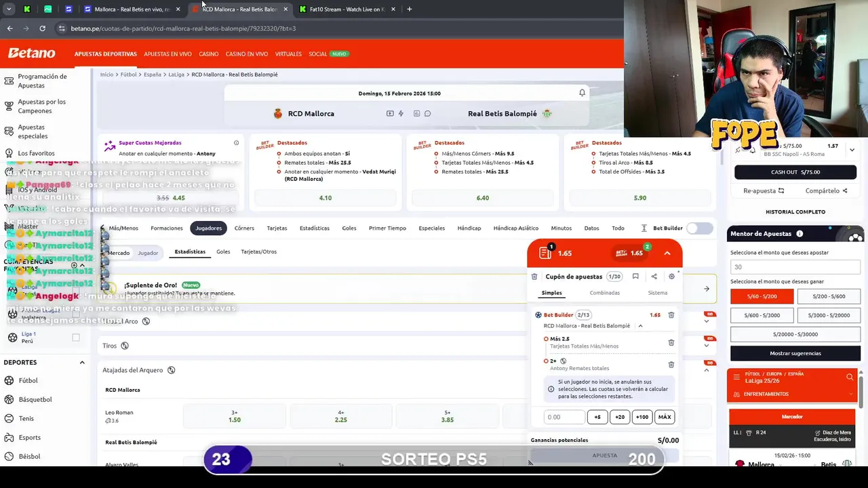Select the Mercado view toggle

click(119, 253)
